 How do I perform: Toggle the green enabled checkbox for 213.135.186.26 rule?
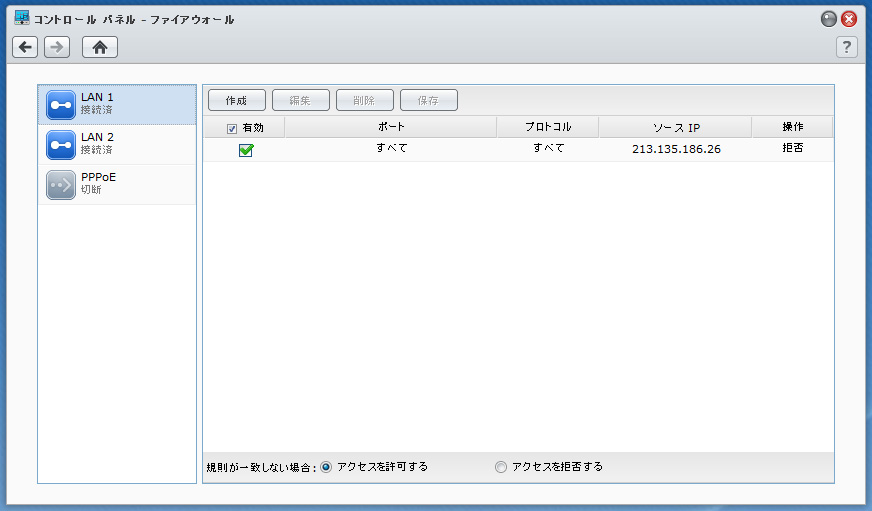246,150
